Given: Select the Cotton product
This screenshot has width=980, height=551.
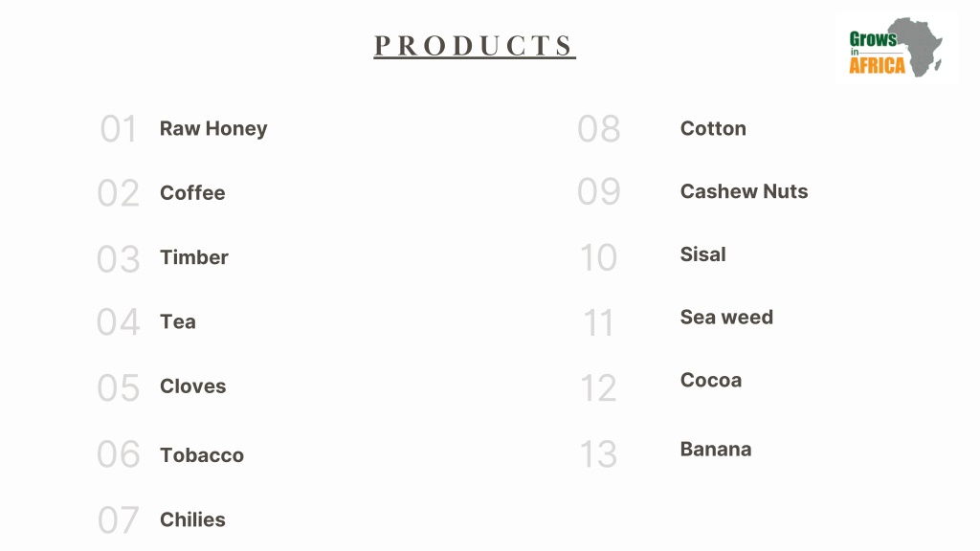Looking at the screenshot, I should click(713, 129).
